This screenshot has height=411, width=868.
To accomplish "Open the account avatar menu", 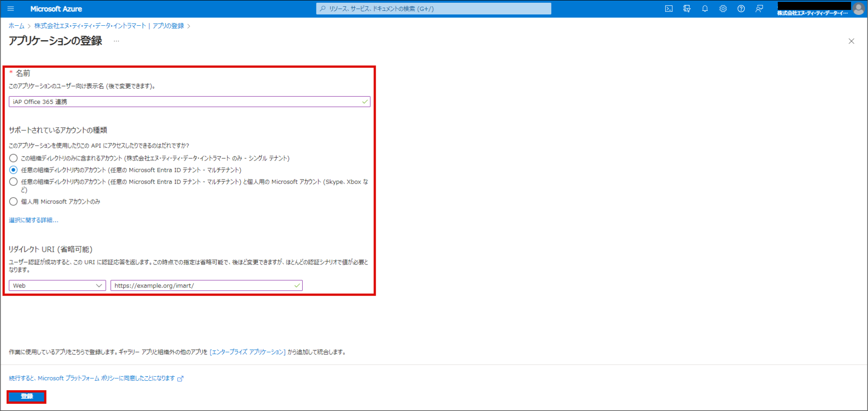I will pyautogui.click(x=858, y=9).
